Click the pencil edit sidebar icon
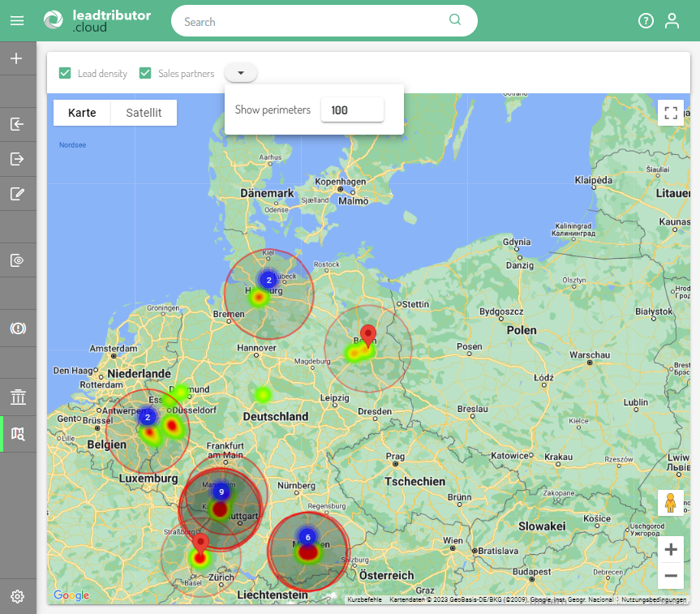 (x=17, y=193)
